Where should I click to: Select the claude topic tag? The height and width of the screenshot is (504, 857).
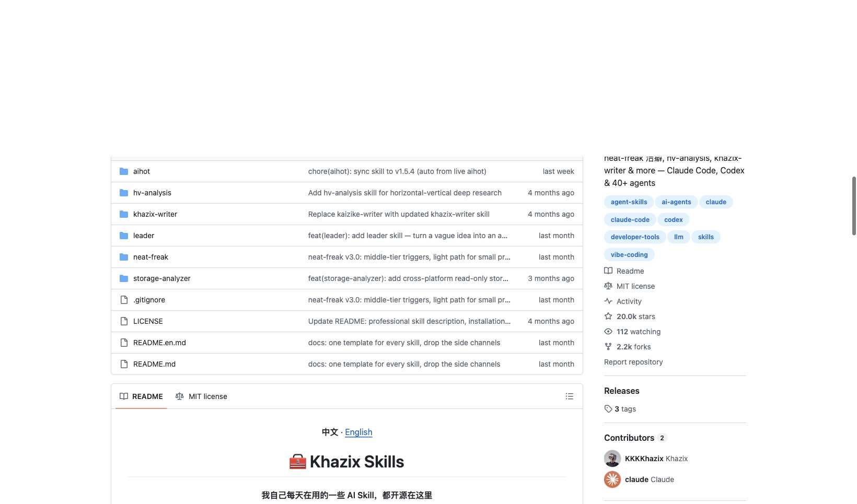click(716, 202)
